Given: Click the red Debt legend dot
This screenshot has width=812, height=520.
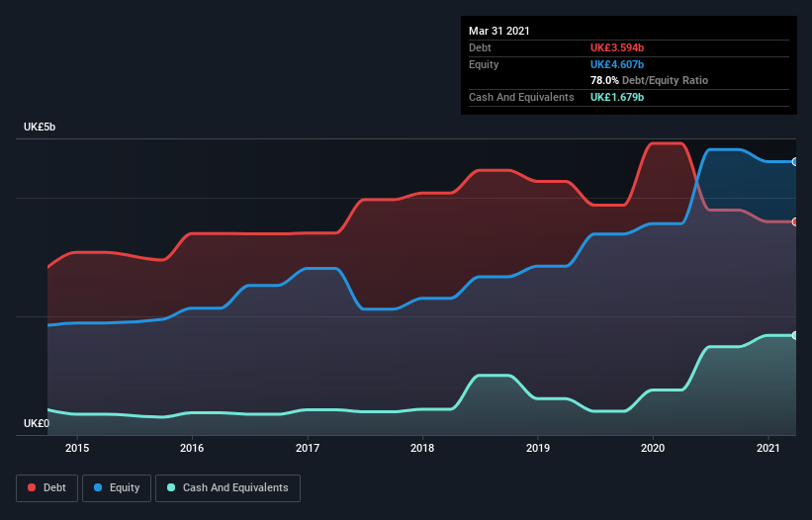Looking at the screenshot, I should 32,487.
